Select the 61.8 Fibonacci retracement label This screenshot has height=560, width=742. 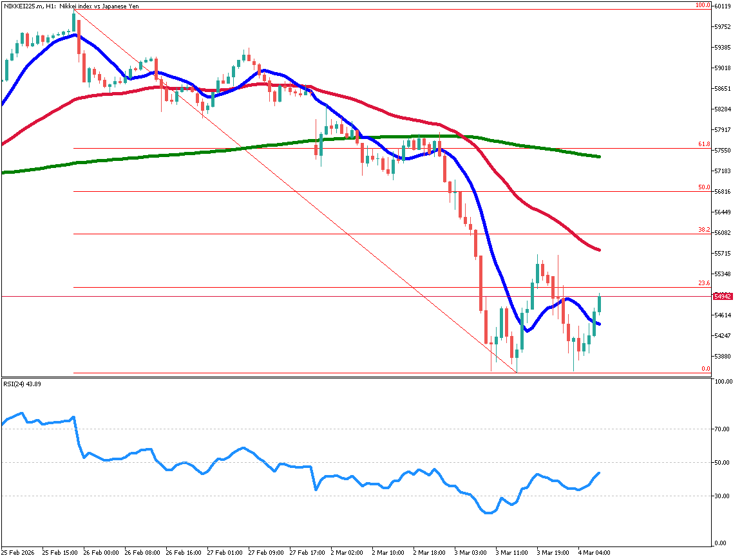pyautogui.click(x=704, y=144)
